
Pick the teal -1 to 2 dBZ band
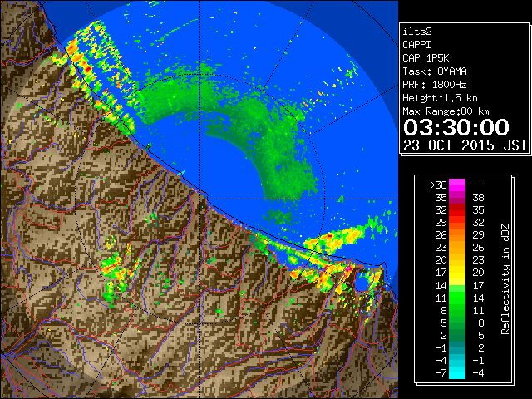[456, 347]
